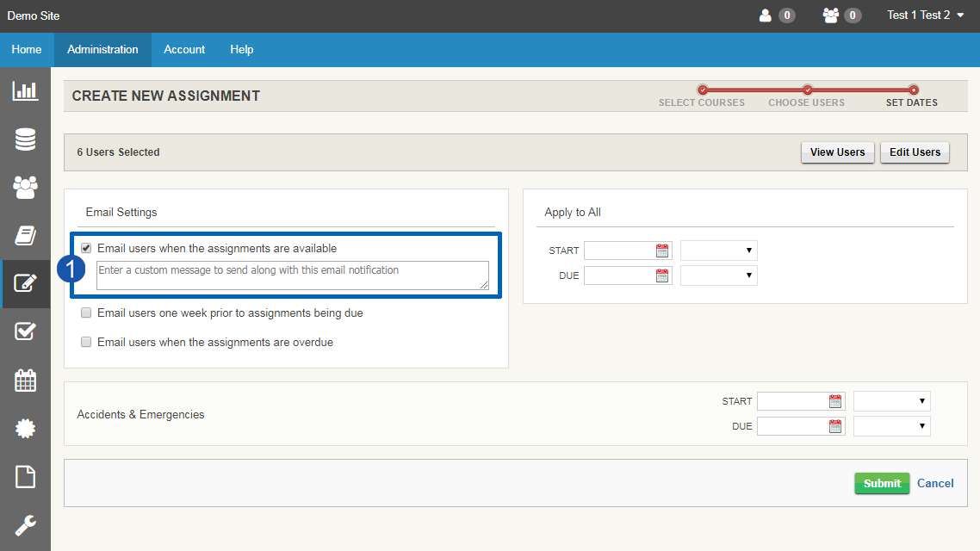Enable email when assignments are overdue
The height and width of the screenshot is (551, 980).
tap(86, 342)
